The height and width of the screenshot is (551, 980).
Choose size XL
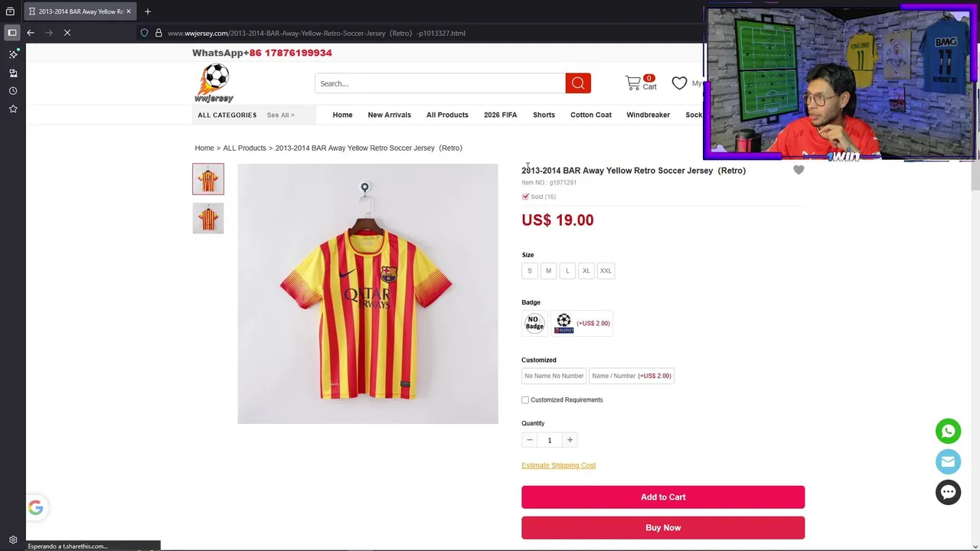pos(586,271)
